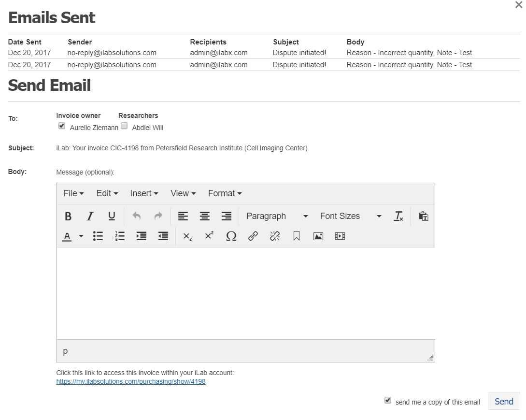Toggle the send me a copy checkbox
The width and height of the screenshot is (526, 420).
coord(388,401)
